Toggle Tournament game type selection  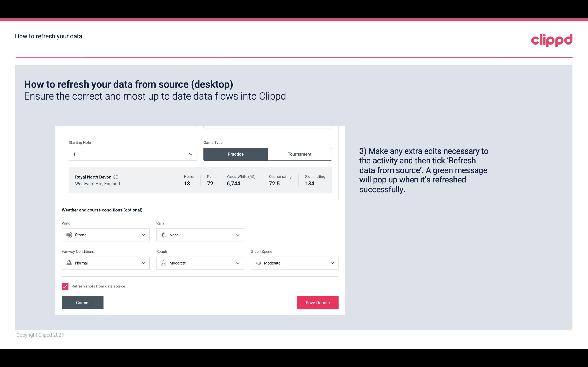tap(299, 154)
